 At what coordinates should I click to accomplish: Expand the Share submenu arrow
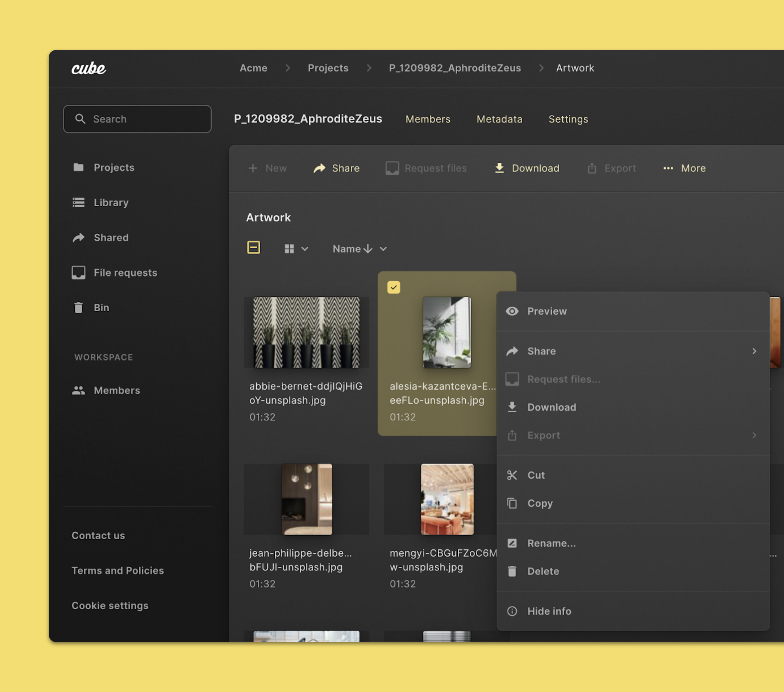coord(754,351)
